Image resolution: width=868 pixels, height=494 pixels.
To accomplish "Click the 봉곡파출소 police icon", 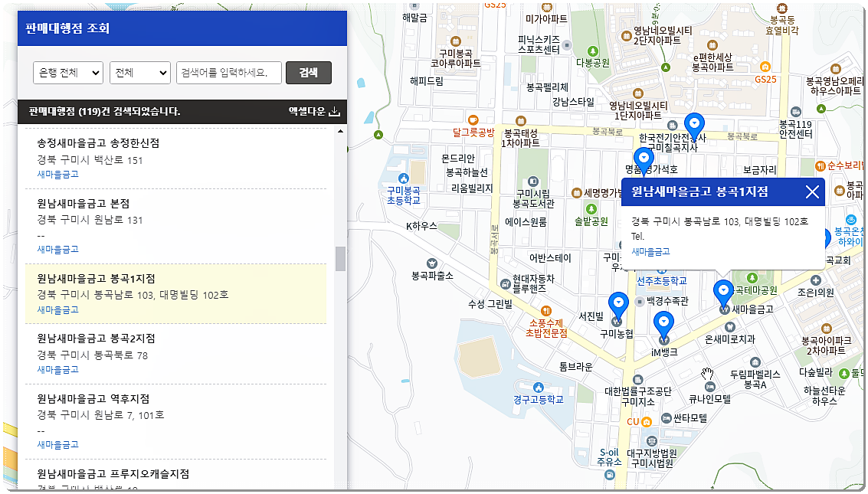I will (x=432, y=263).
